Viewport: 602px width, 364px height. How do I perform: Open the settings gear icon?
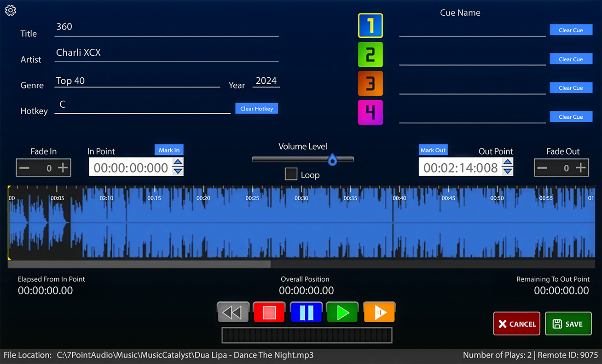pyautogui.click(x=11, y=11)
